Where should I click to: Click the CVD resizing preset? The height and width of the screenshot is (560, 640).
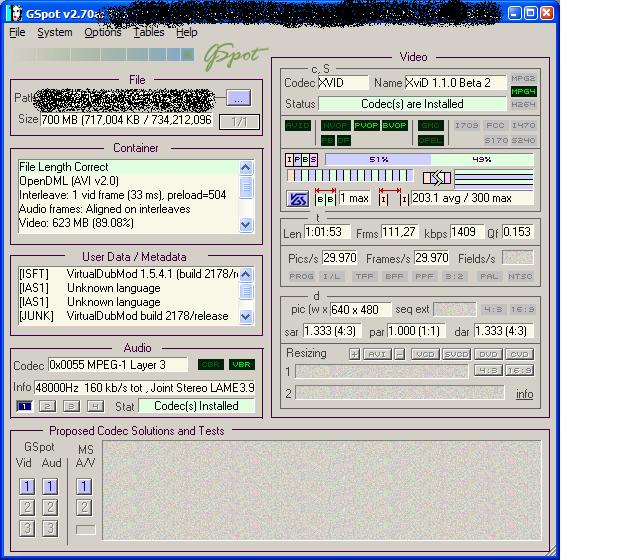520,354
